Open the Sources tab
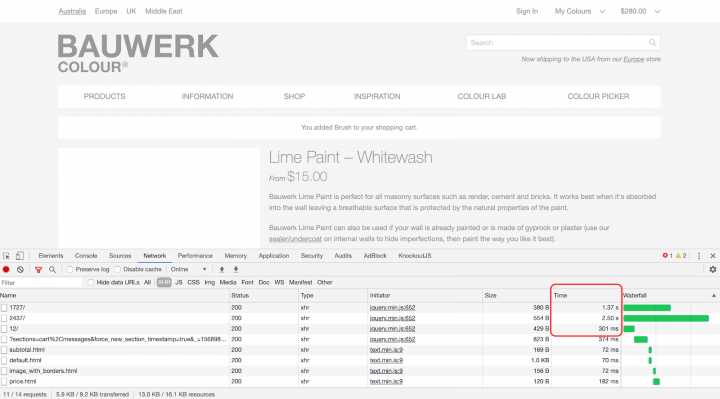Screen dimensions: 720x399 (120, 256)
